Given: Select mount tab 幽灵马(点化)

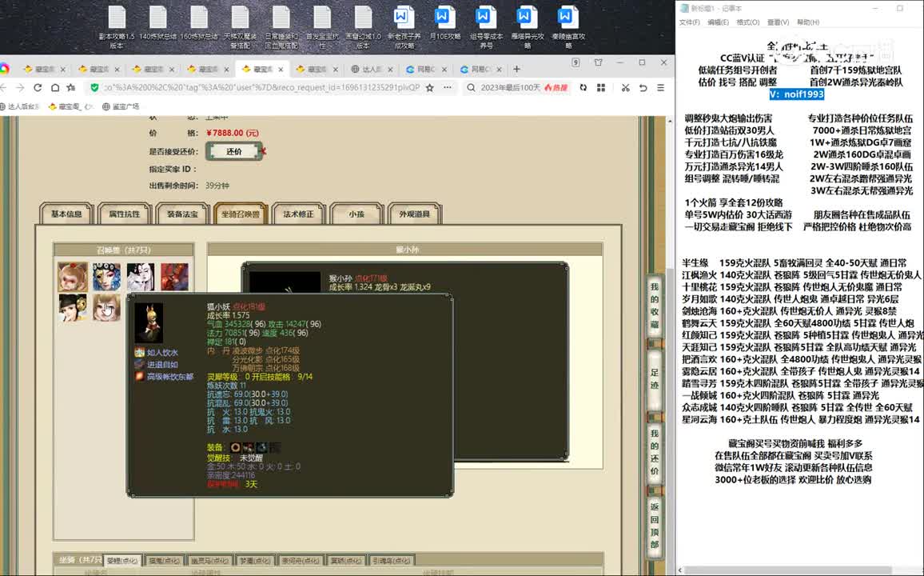Looking at the screenshot, I should [209, 560].
